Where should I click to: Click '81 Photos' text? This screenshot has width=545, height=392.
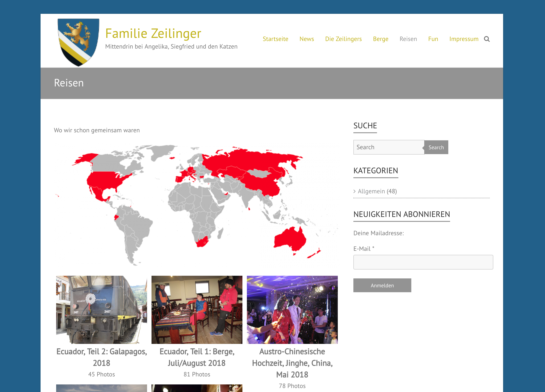(x=197, y=374)
